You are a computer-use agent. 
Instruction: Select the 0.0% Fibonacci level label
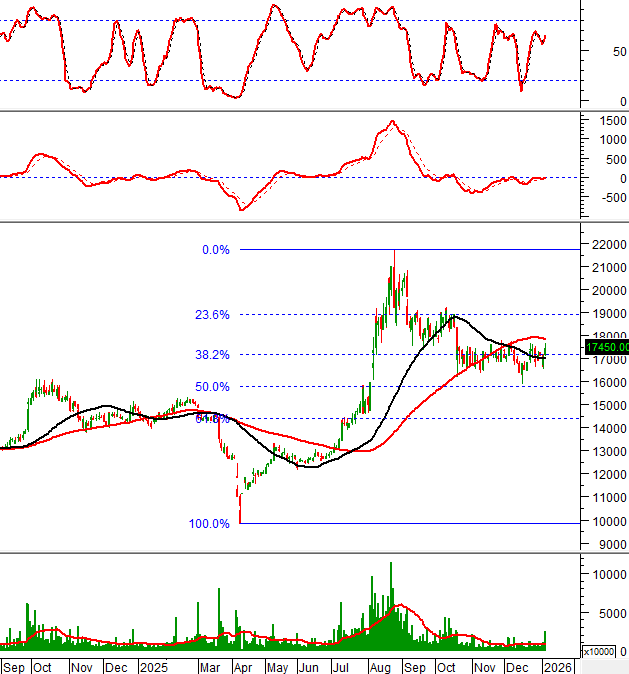[x=216, y=250]
